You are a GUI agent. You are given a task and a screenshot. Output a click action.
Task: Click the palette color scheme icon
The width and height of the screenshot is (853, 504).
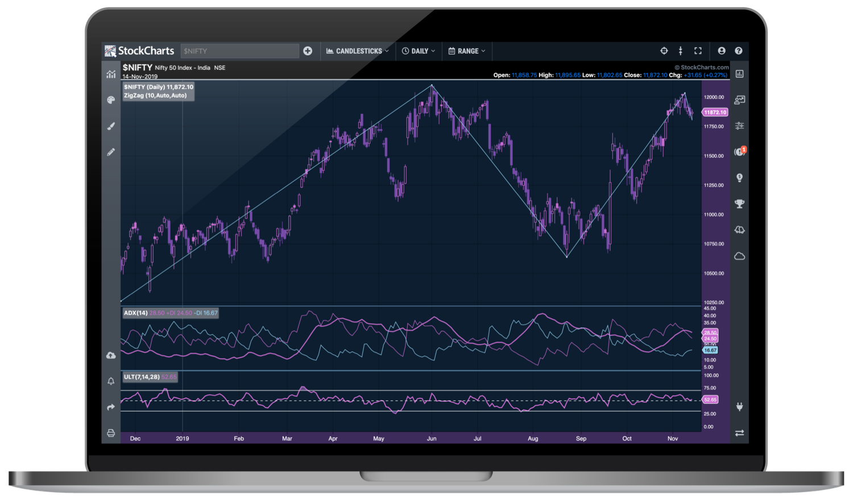coord(111,100)
